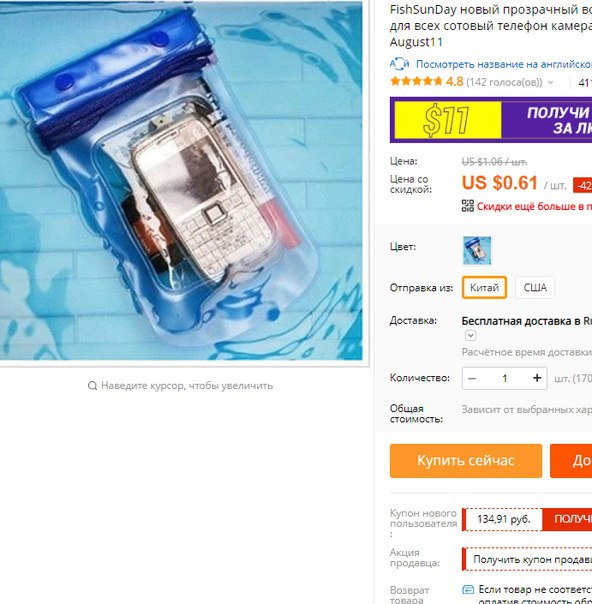
Task: Click the translate icon beside the English title link
Action: 399,64
